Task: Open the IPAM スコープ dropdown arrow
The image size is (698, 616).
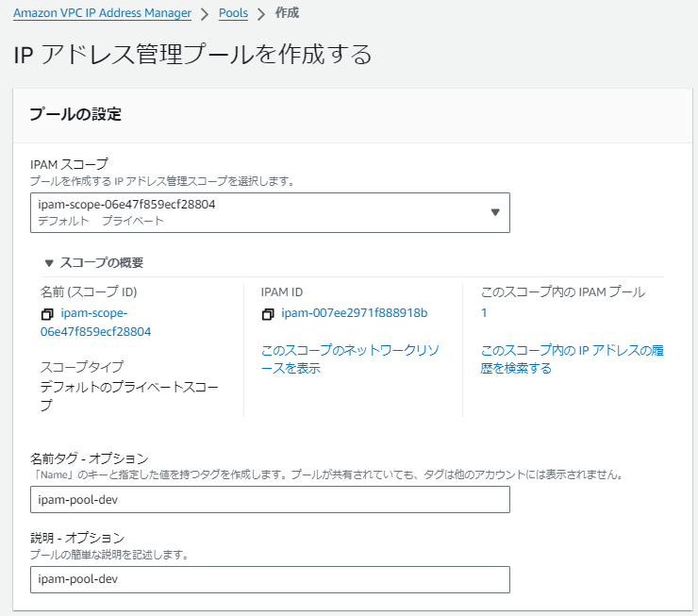Action: point(495,212)
